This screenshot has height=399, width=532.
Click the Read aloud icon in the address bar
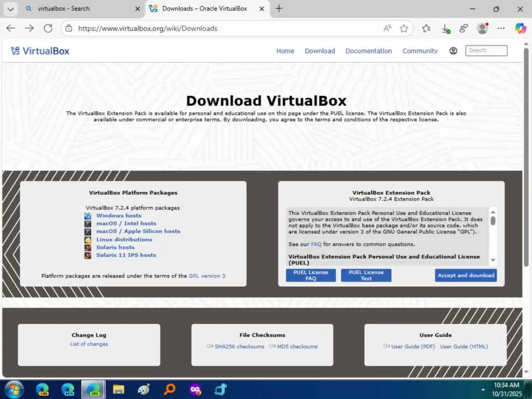387,28
